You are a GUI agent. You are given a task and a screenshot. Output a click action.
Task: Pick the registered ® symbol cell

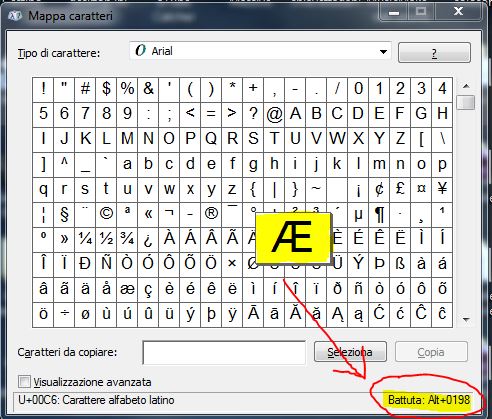[211, 213]
